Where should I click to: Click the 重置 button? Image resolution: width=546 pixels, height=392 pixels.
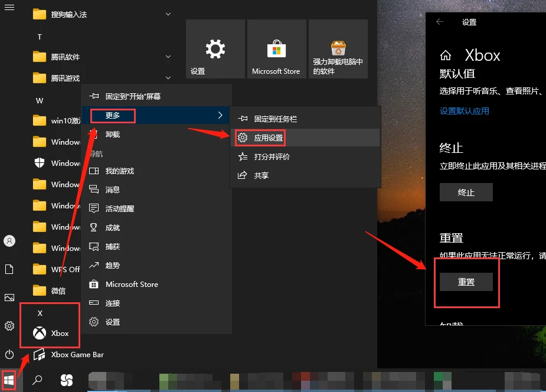tap(466, 282)
